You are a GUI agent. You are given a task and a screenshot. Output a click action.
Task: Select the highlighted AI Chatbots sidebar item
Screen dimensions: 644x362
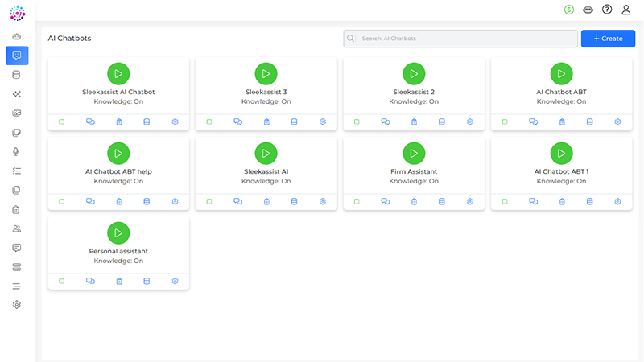(x=16, y=56)
